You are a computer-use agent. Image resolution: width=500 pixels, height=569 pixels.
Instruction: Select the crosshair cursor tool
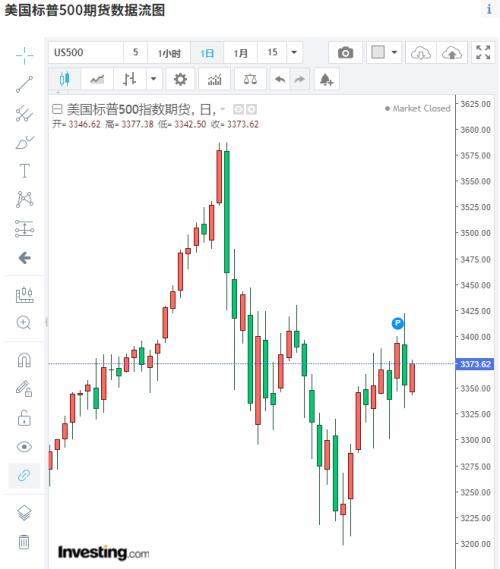pos(24,56)
